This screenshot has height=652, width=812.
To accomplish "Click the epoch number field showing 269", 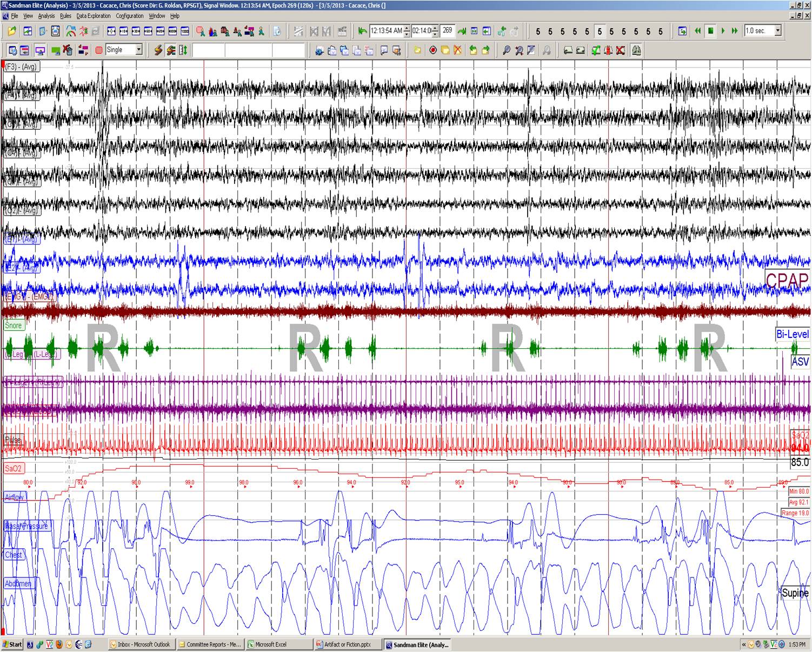I will coord(447,31).
